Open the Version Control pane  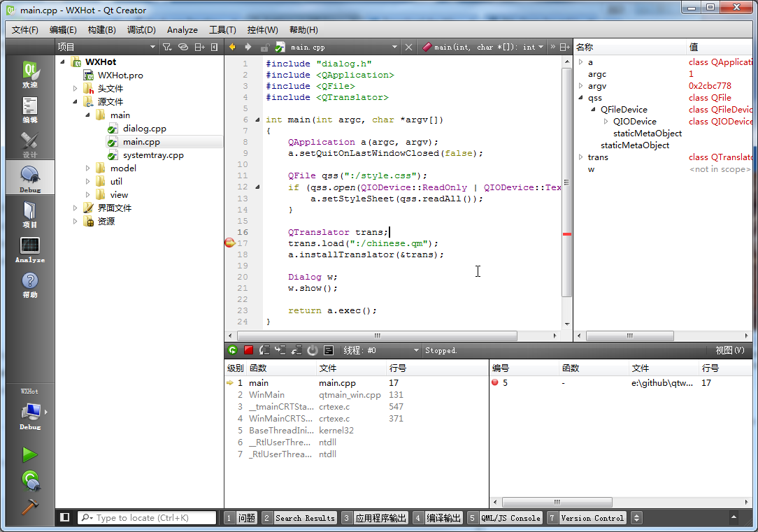coord(587,518)
